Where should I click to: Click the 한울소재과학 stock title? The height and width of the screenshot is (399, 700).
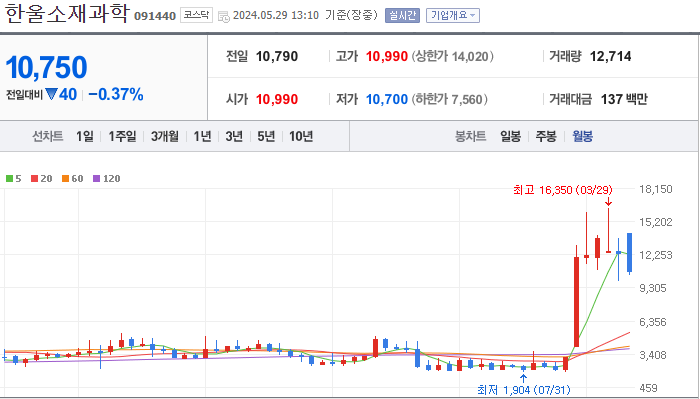click(67, 14)
